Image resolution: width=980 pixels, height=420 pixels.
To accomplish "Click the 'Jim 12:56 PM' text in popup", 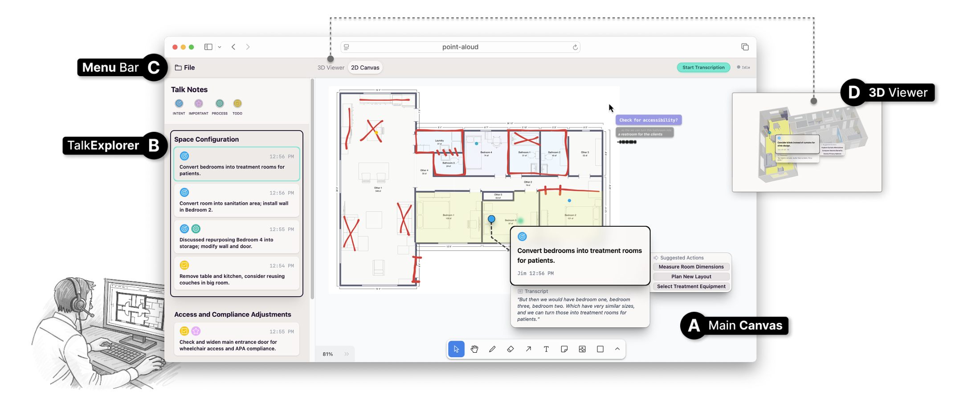I will click(535, 273).
